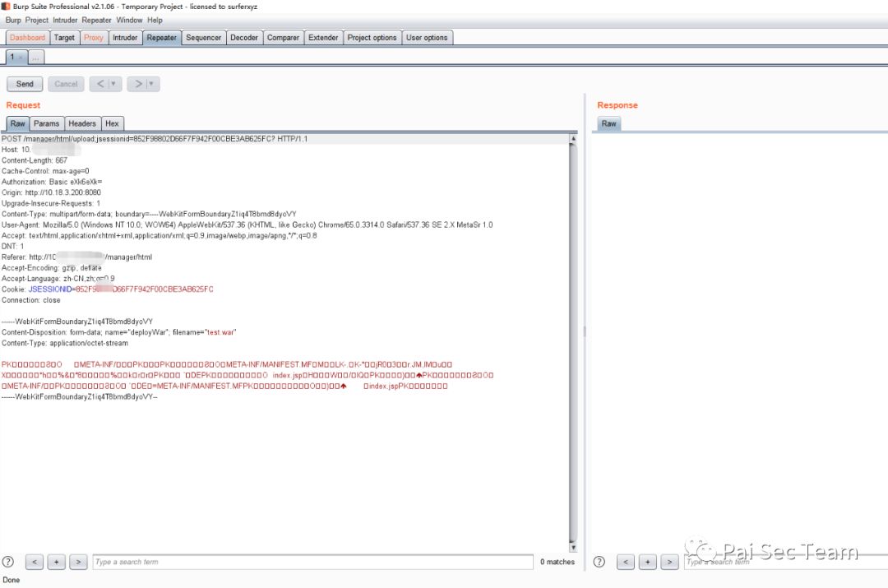
Task: Click the Origin header line
Action: click(x=51, y=192)
